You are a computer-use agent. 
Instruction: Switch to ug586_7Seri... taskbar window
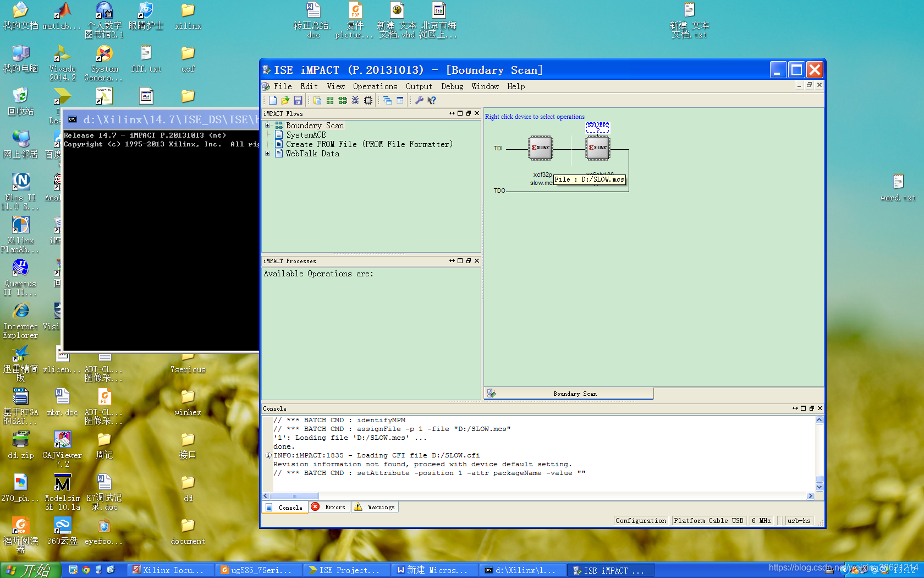(259, 570)
